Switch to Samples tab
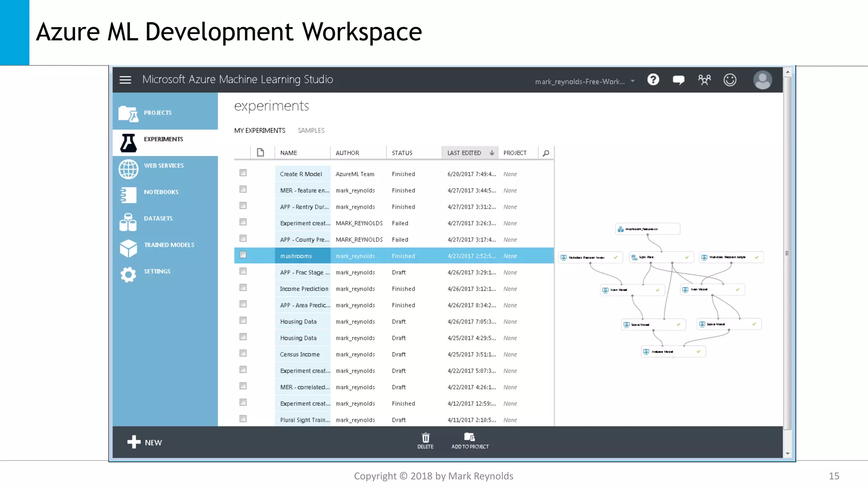 click(x=311, y=130)
